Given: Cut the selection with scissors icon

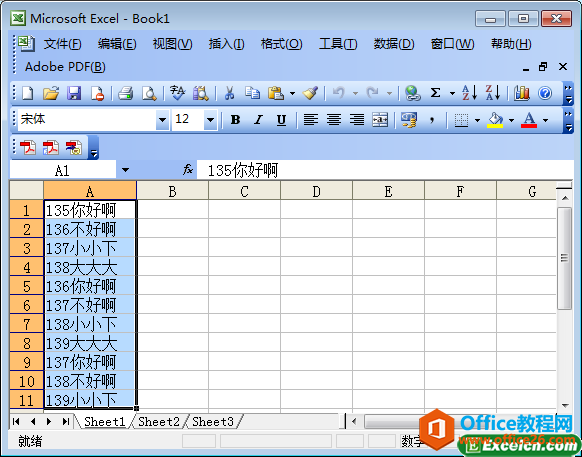Looking at the screenshot, I should (x=229, y=93).
